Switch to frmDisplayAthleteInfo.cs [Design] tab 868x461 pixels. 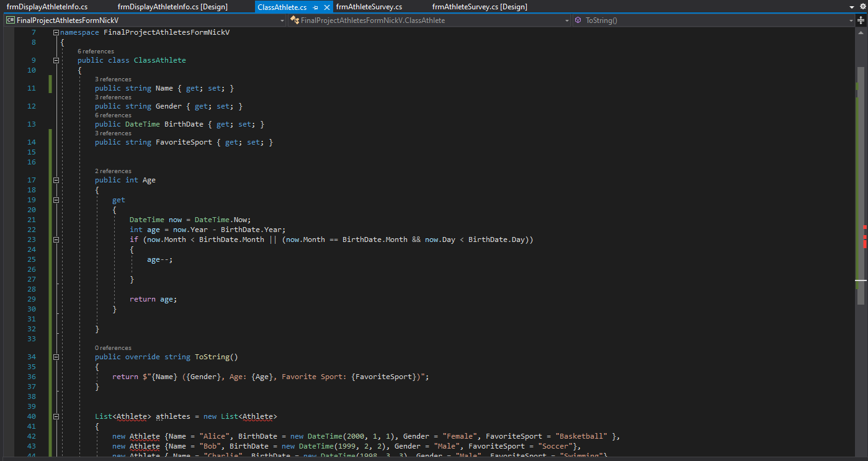click(x=172, y=7)
